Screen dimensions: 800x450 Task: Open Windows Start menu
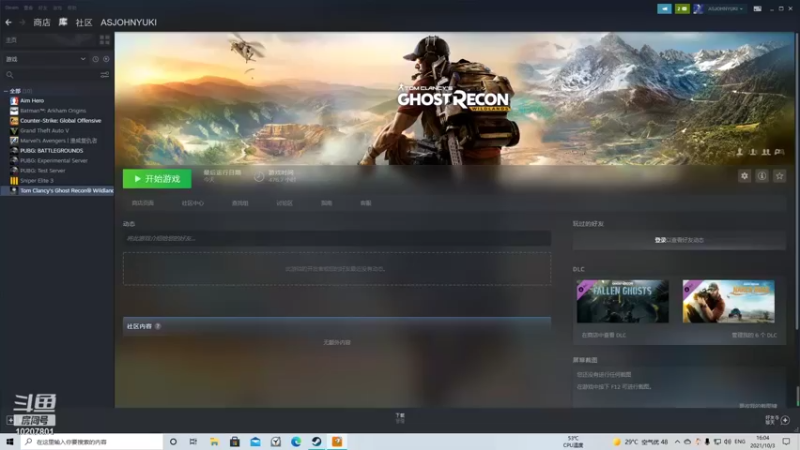tap(10, 442)
